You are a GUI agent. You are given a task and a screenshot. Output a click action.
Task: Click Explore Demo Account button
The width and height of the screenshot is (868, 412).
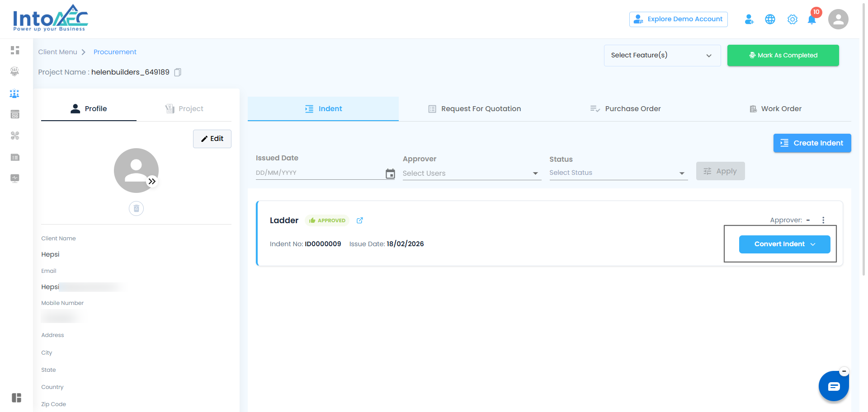[678, 19]
